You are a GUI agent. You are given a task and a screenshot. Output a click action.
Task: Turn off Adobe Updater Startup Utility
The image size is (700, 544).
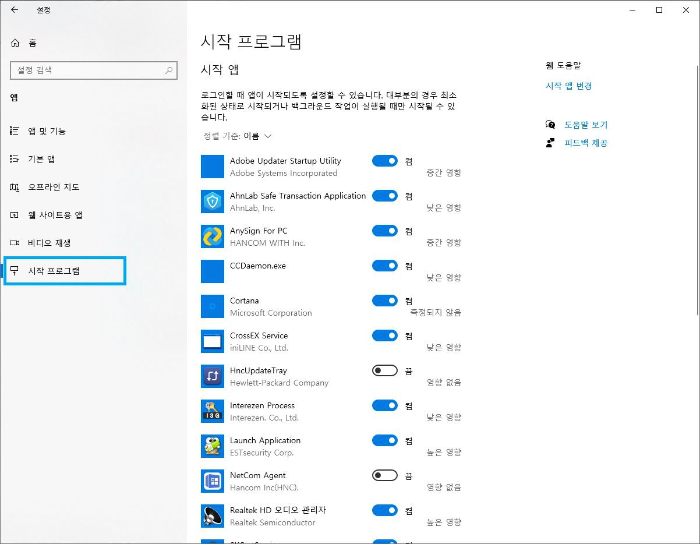(x=385, y=161)
